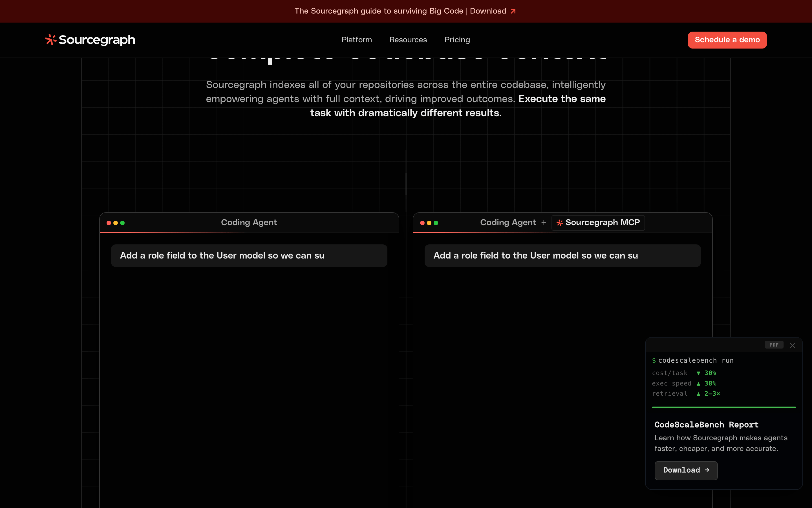
Task: Click the yellow dot in the Sourcegraph MCP window
Action: (x=429, y=223)
